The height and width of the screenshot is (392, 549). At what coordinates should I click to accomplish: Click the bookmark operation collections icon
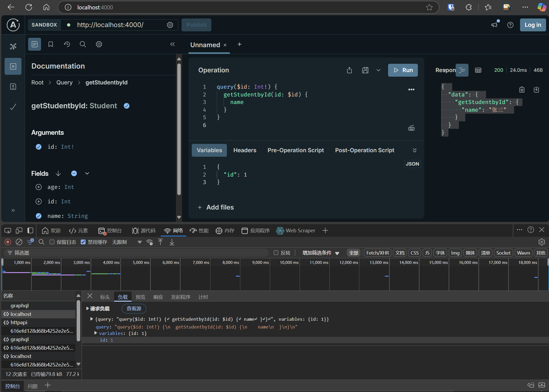click(x=51, y=44)
